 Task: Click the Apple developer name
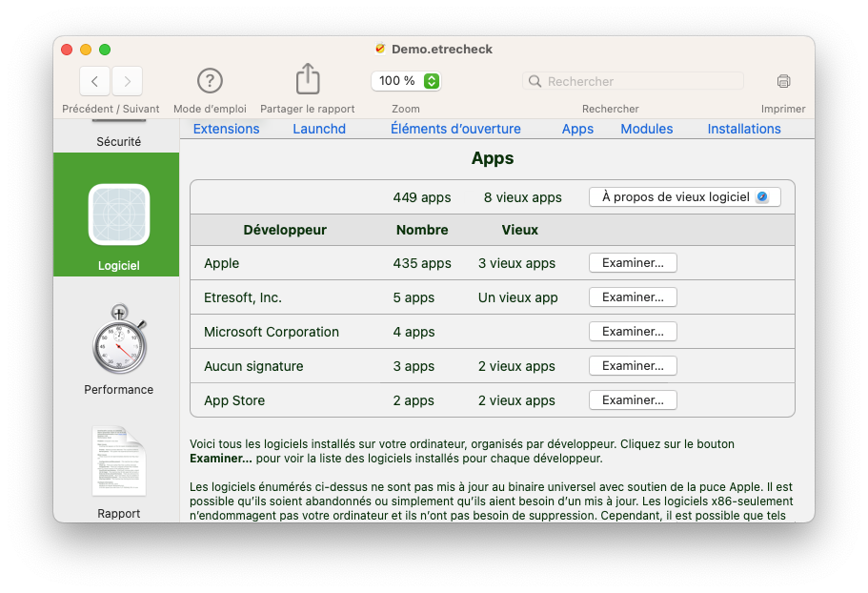click(x=221, y=263)
